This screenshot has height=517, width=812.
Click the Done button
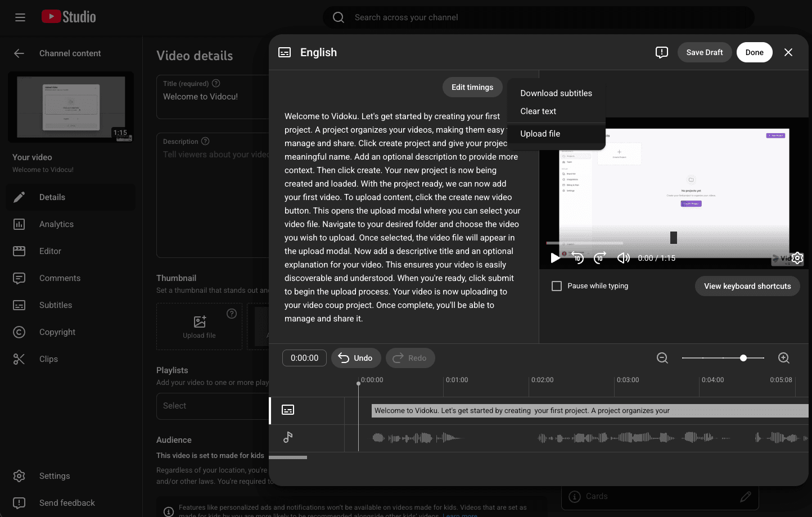(x=754, y=52)
